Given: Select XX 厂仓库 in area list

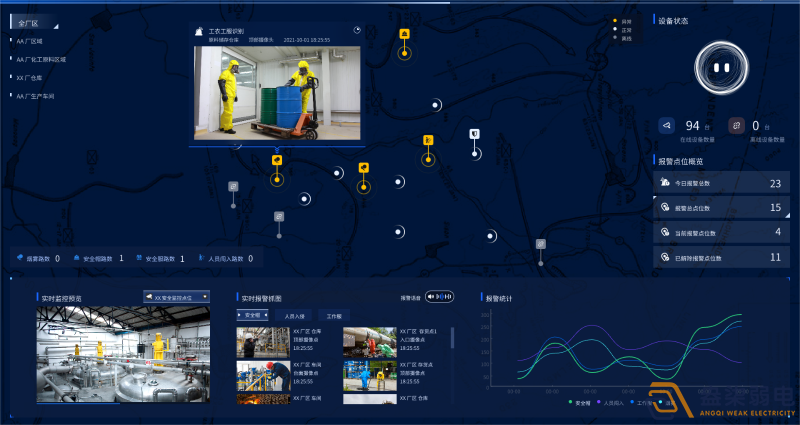Looking at the screenshot, I should point(31,77).
